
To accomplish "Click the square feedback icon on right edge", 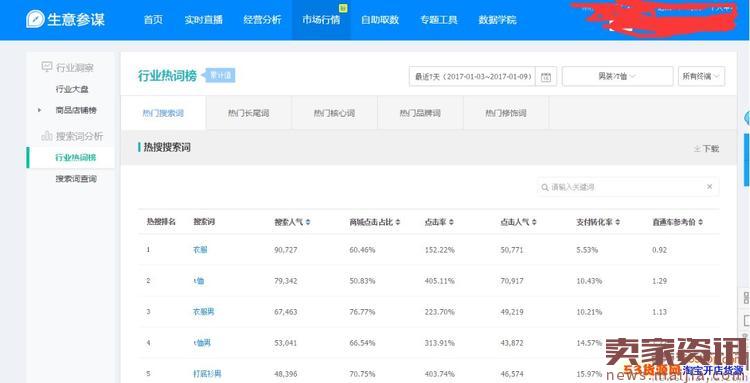I will [746, 319].
